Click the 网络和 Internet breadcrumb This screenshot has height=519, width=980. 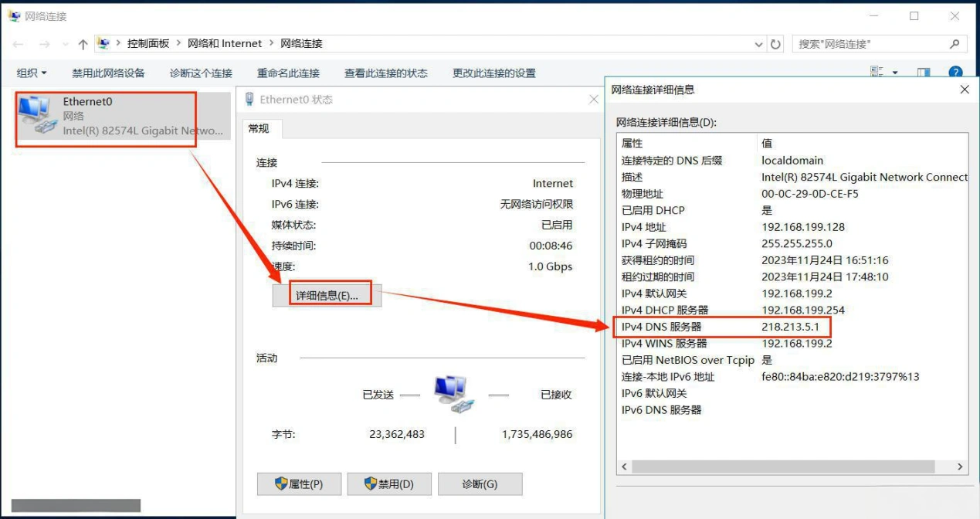click(x=225, y=44)
